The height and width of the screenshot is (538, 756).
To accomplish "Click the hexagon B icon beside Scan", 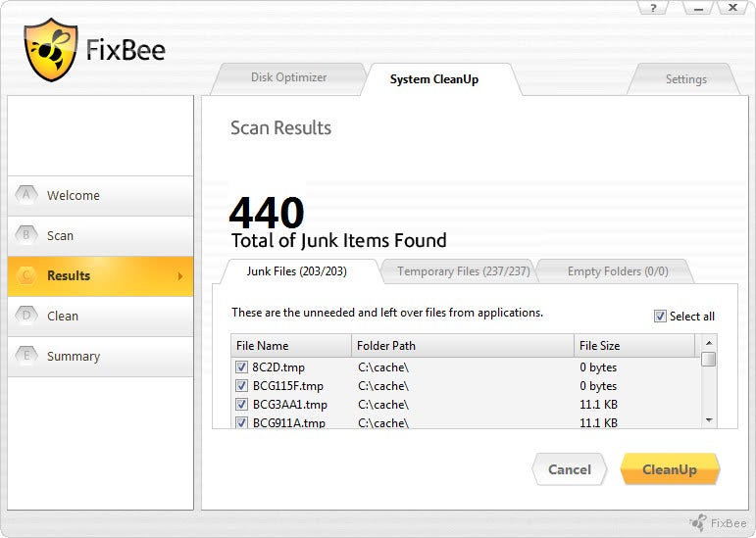I will (x=25, y=235).
